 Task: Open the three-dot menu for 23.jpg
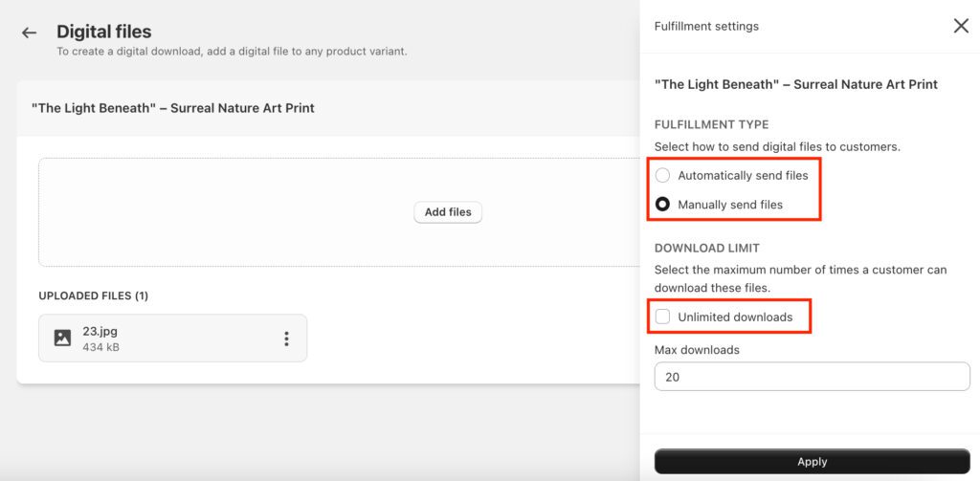[286, 339]
